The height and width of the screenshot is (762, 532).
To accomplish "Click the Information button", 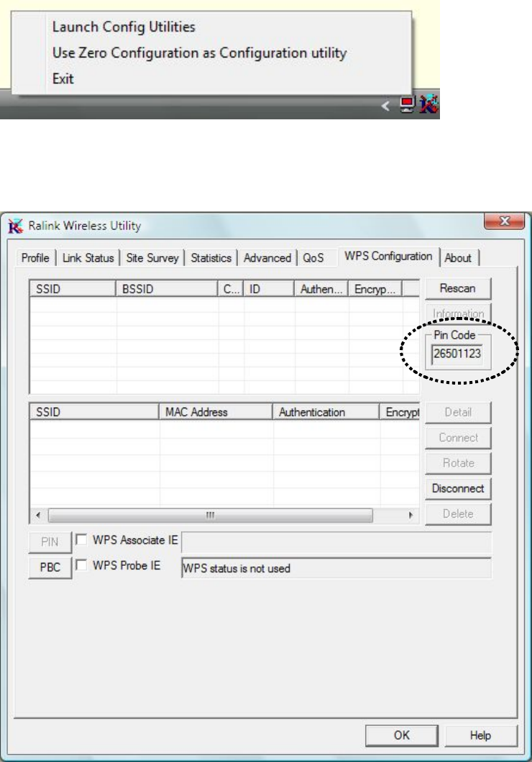I will tap(458, 313).
